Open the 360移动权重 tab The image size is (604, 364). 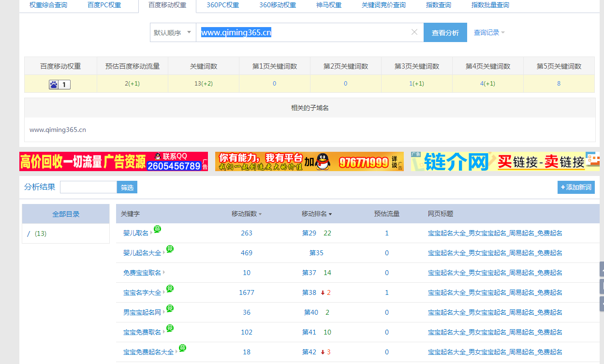pyautogui.click(x=278, y=5)
